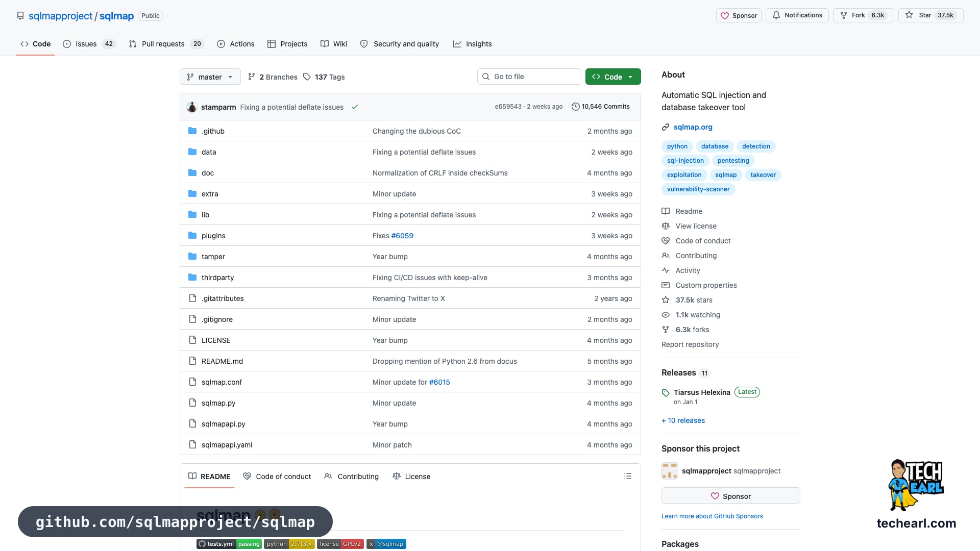
Task: Click the .github folder icon
Action: tap(192, 131)
